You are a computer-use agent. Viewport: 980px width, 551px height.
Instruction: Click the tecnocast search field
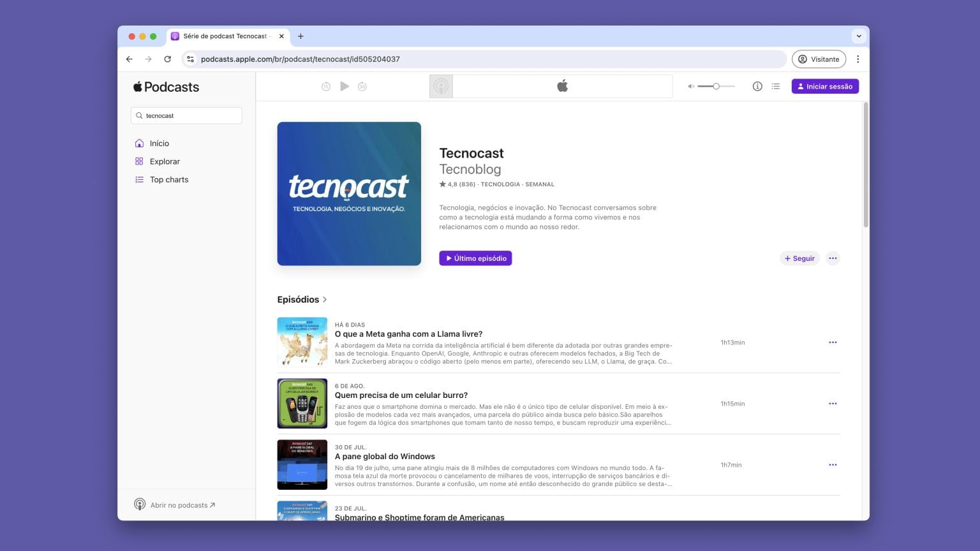[186, 115]
